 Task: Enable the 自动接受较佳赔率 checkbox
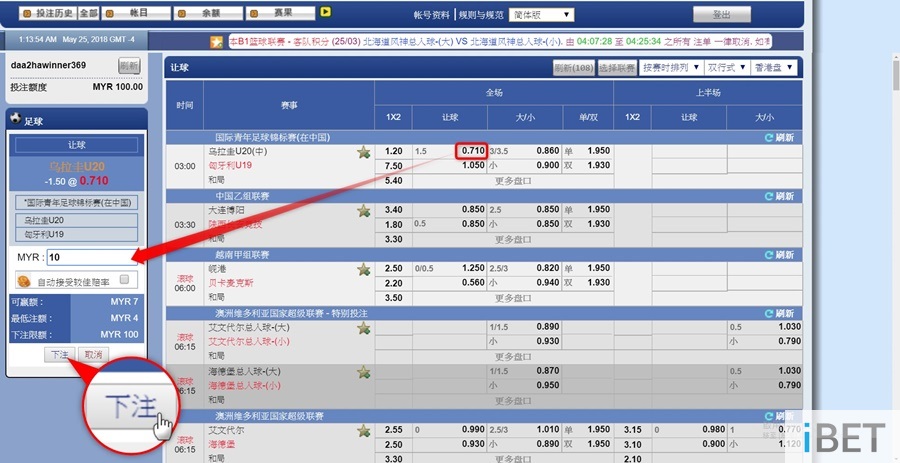(x=125, y=279)
